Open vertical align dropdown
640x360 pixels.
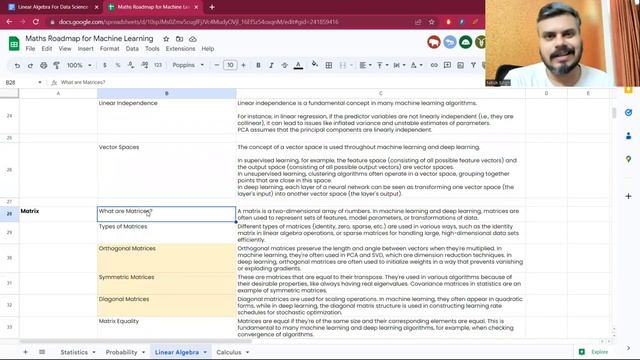pos(382,65)
